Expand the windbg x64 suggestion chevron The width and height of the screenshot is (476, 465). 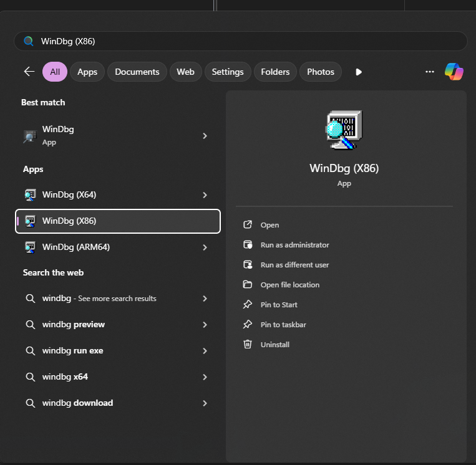(x=205, y=377)
